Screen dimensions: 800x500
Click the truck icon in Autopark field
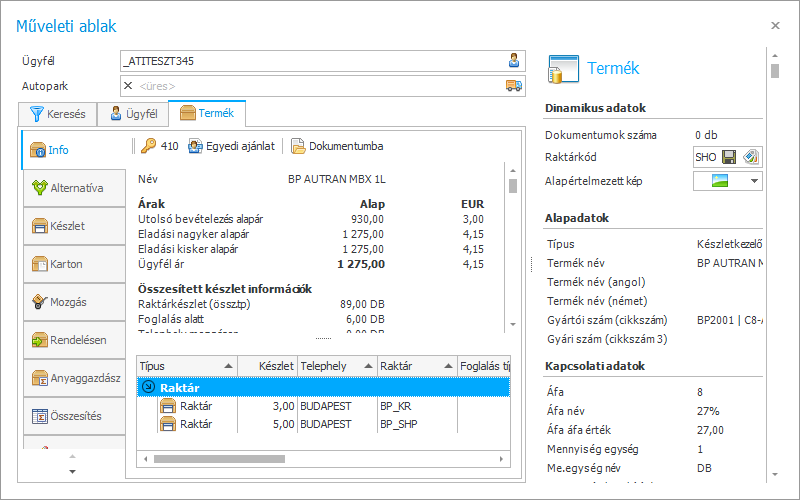pos(514,86)
